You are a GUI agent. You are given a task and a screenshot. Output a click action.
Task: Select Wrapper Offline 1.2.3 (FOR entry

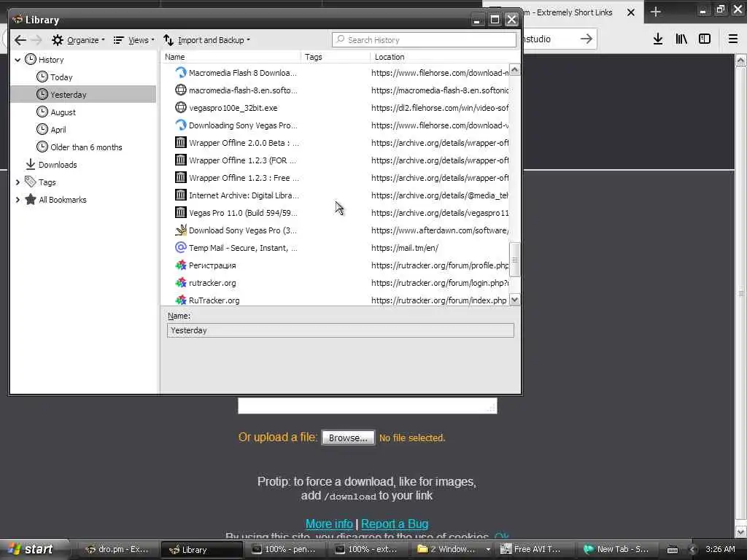[x=336, y=160]
